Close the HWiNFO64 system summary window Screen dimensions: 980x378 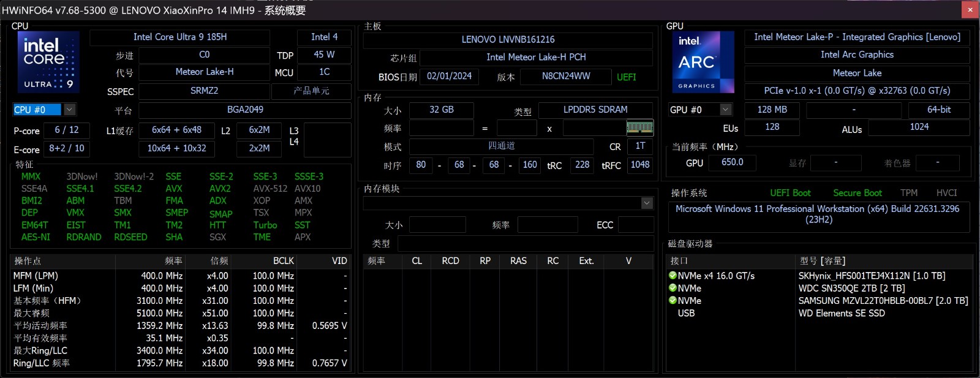[970, 9]
